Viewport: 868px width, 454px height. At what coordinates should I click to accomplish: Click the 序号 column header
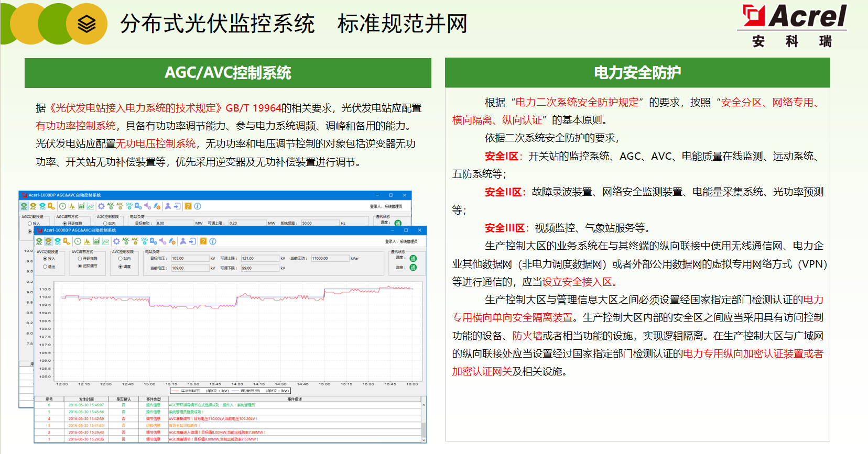pos(49,399)
